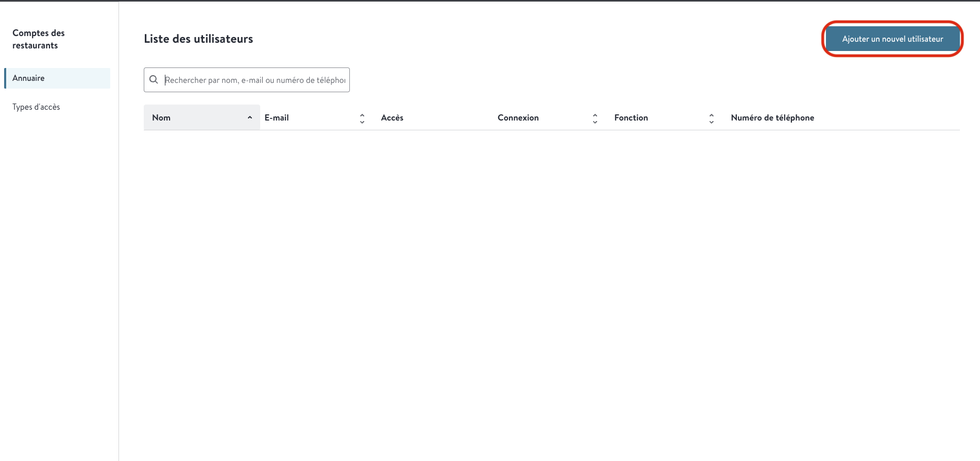Click the Liste des utilisateurs page heading
Image resolution: width=980 pixels, height=461 pixels.
(x=198, y=39)
